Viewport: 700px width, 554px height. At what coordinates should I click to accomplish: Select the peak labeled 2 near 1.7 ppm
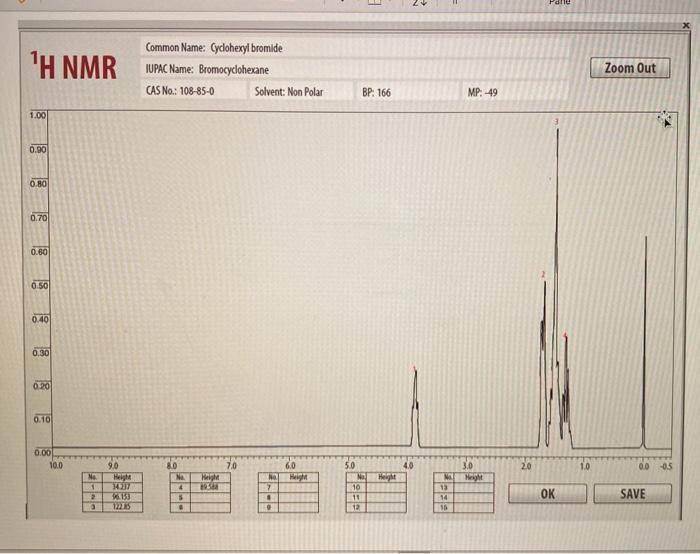(x=544, y=362)
